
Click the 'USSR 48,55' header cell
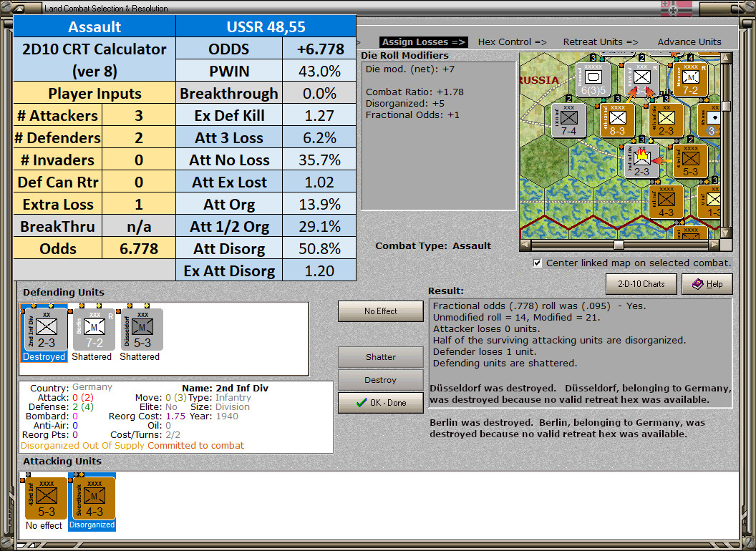click(x=266, y=26)
